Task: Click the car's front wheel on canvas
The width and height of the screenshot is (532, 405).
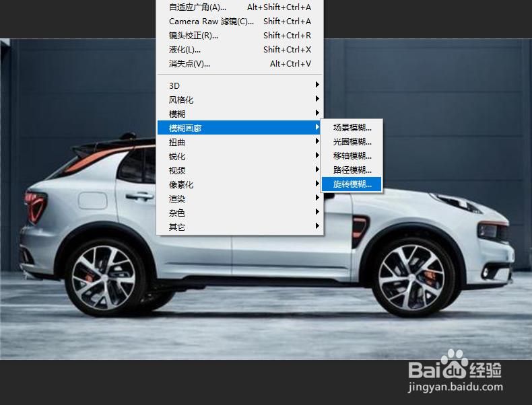Action: coord(411,277)
